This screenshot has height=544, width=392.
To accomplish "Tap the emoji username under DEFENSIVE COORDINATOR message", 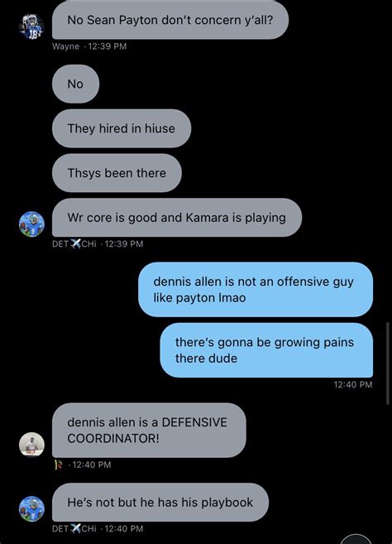I will coord(58,465).
